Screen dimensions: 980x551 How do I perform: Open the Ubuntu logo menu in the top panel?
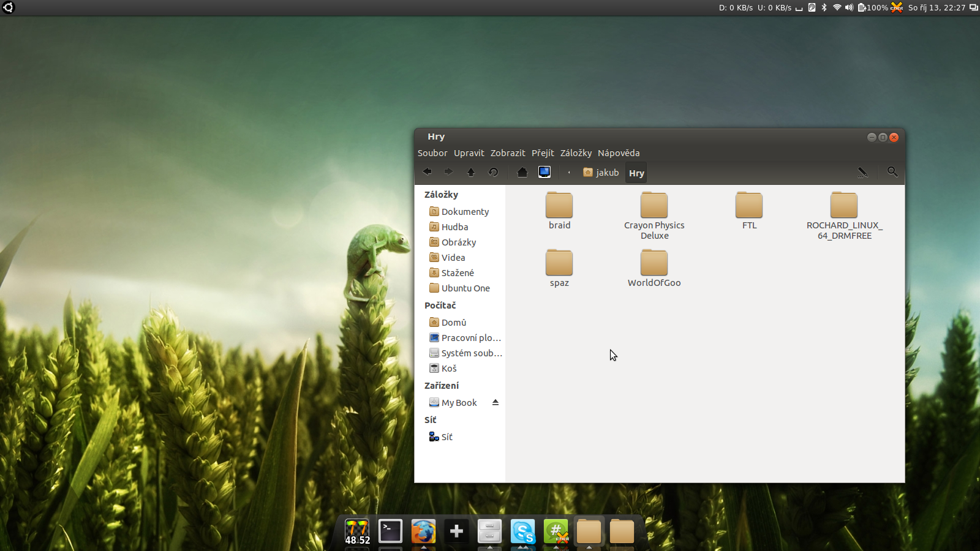click(8, 7)
